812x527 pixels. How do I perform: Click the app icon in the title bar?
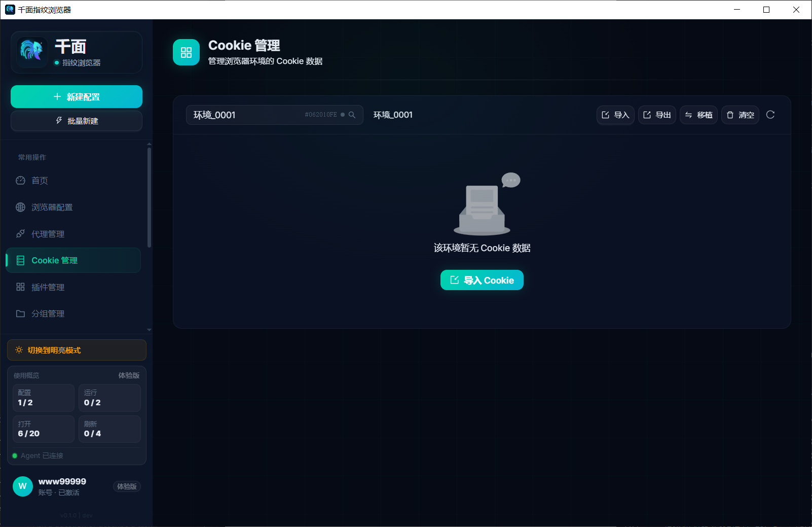10,10
